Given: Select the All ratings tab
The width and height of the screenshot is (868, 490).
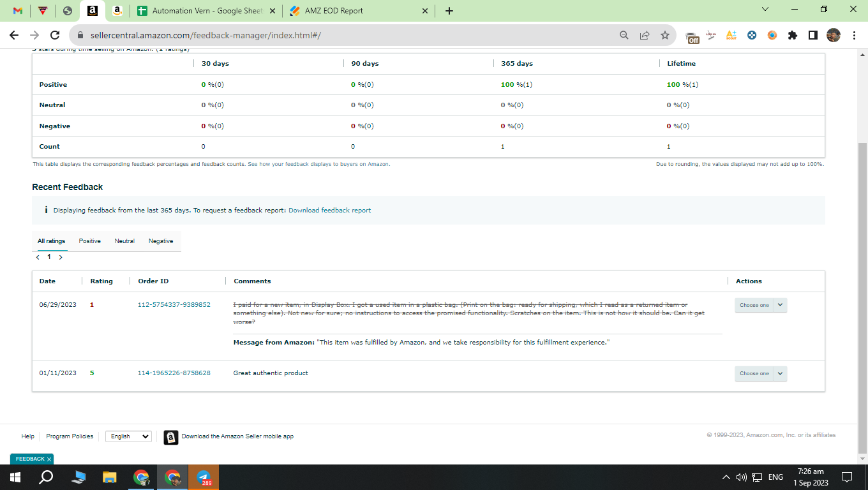Looking at the screenshot, I should pyautogui.click(x=51, y=241).
